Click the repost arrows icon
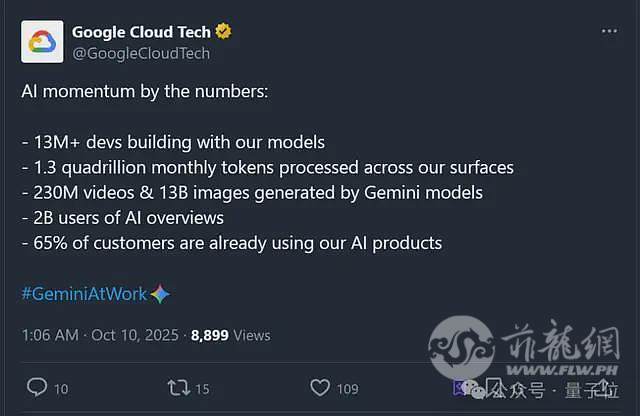Screen dimensions: 640x416 click(x=176, y=387)
